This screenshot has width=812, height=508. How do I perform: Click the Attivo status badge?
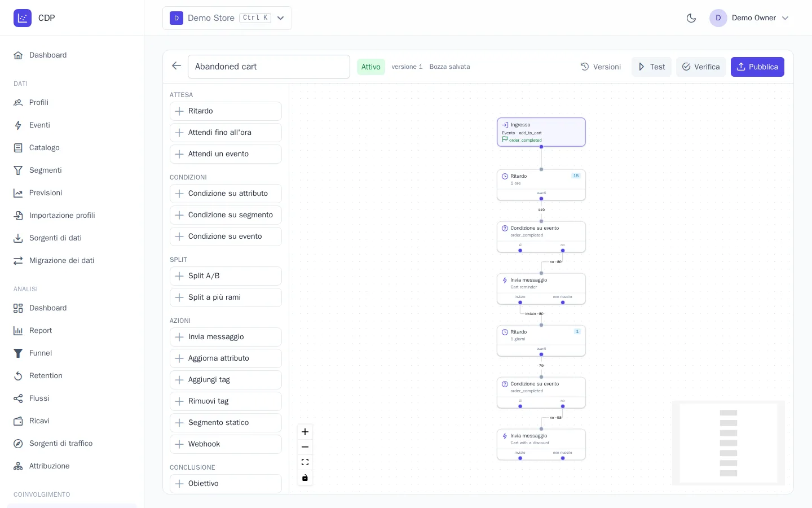[x=371, y=67]
